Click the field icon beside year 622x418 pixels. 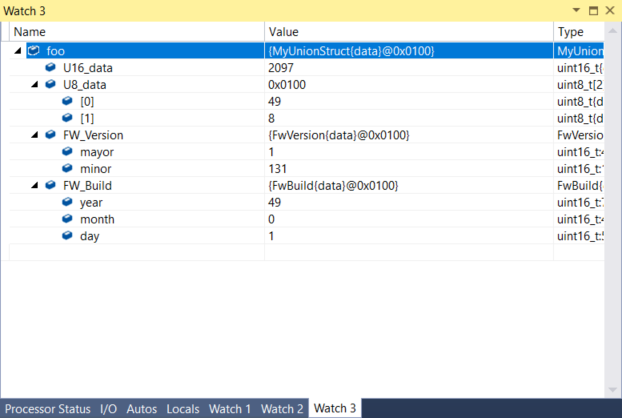[x=67, y=202]
